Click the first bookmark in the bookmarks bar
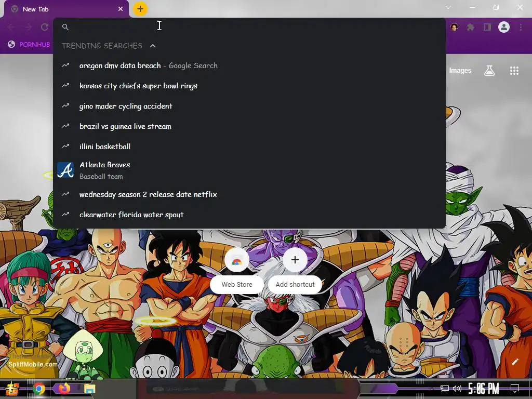This screenshot has height=399, width=532. (29, 45)
